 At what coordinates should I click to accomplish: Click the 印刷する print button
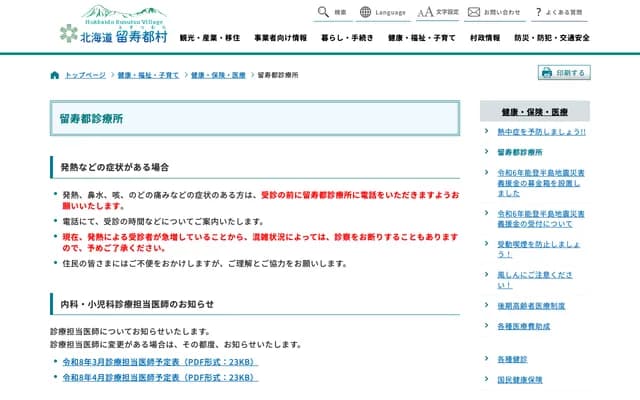[564, 73]
